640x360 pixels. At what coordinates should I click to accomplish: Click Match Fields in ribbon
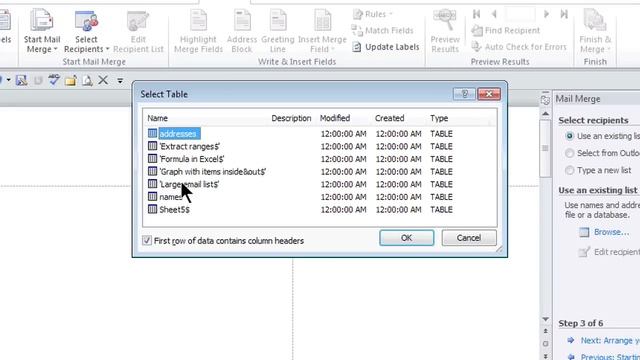click(382, 31)
